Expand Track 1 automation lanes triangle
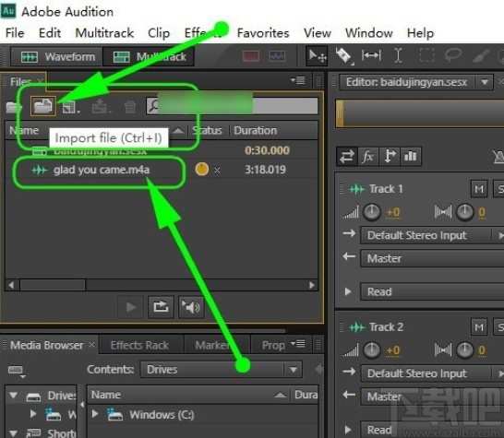Image resolution: width=504 pixels, height=438 pixels. [x=347, y=291]
